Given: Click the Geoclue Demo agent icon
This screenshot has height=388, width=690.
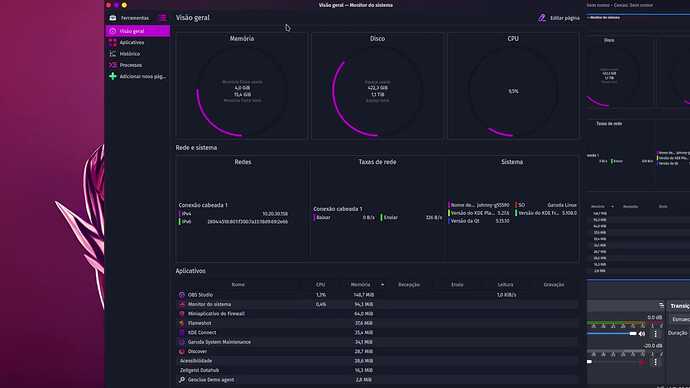Looking at the screenshot, I should (x=182, y=380).
